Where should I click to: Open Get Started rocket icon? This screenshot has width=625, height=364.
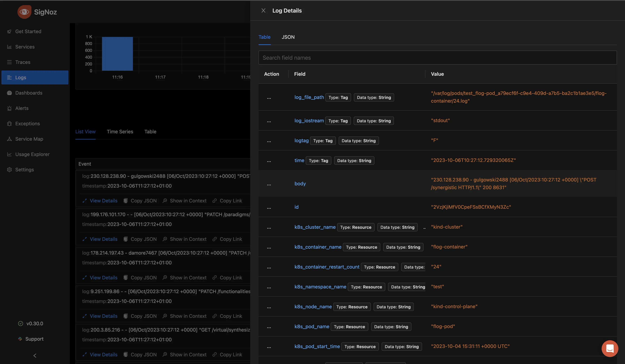click(9, 31)
